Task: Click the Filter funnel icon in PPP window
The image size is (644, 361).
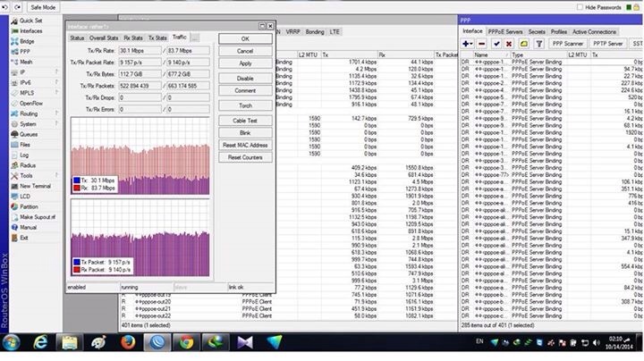Action: 539,44
